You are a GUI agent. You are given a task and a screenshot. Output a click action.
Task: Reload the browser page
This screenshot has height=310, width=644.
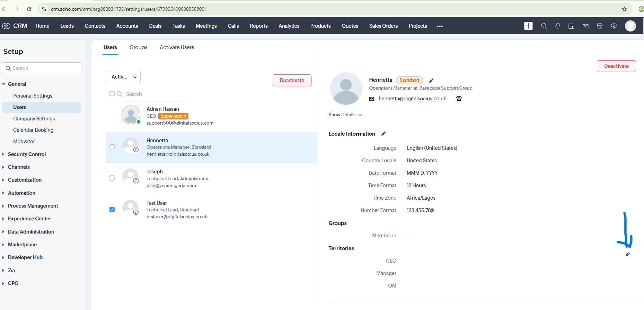[x=29, y=9]
